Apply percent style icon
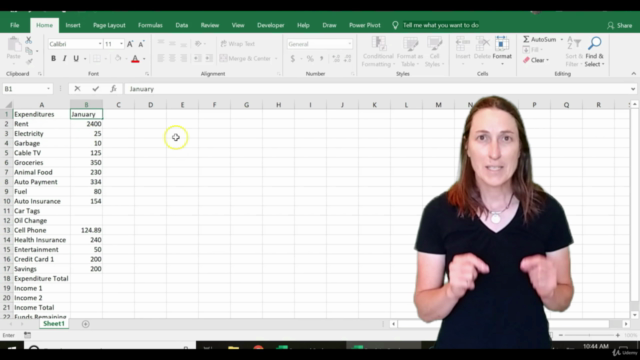640x360 pixels. coord(310,59)
